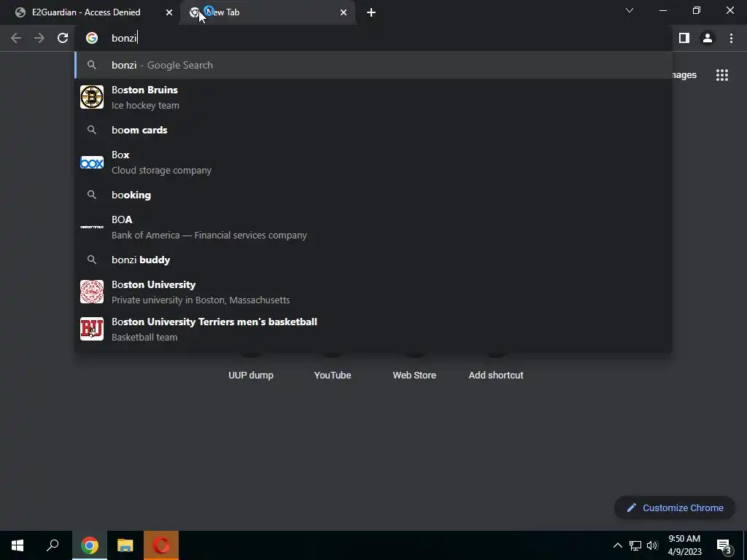
Task: Switch to the E2Guardian - Access Denied tab
Action: (93, 12)
